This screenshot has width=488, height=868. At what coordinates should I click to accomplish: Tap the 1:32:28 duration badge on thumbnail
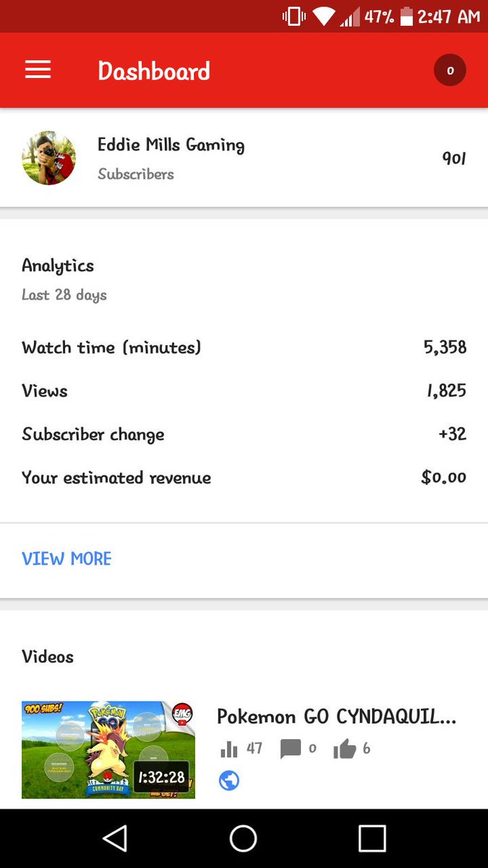pyautogui.click(x=161, y=778)
